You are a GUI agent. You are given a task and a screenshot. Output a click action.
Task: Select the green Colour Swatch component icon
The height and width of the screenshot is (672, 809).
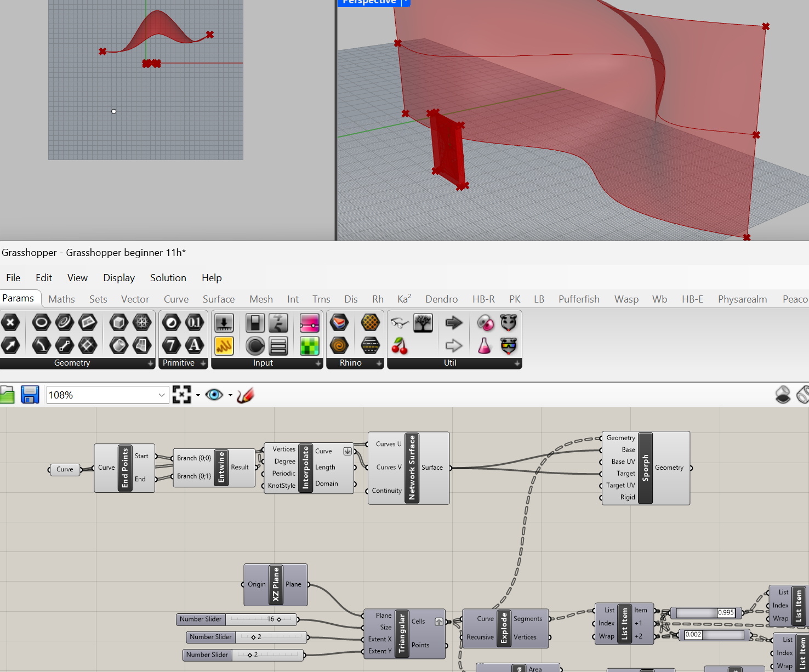coord(310,345)
